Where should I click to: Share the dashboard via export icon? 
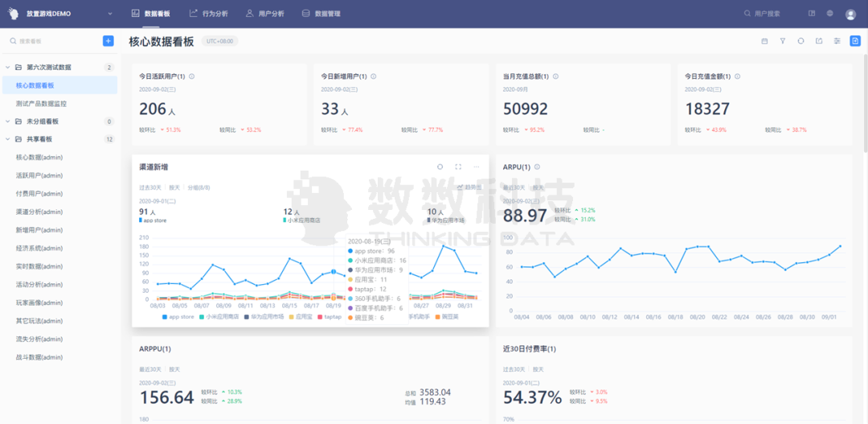point(819,41)
